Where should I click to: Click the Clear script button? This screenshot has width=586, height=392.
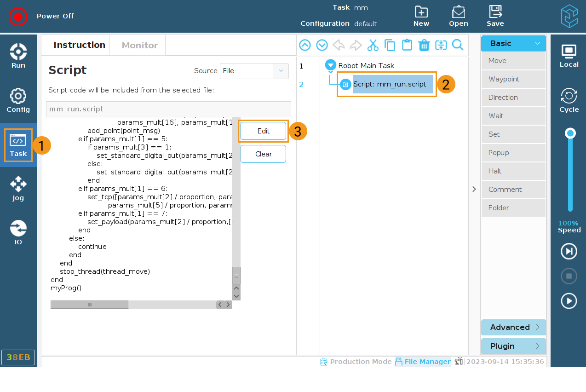click(263, 154)
